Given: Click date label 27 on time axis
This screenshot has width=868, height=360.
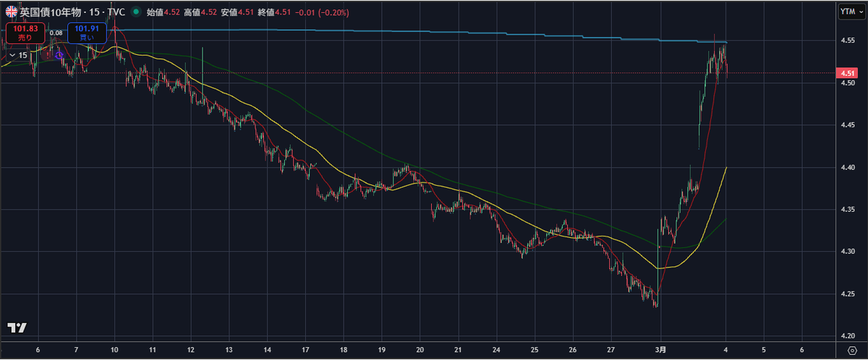Looking at the screenshot, I should [x=611, y=349].
